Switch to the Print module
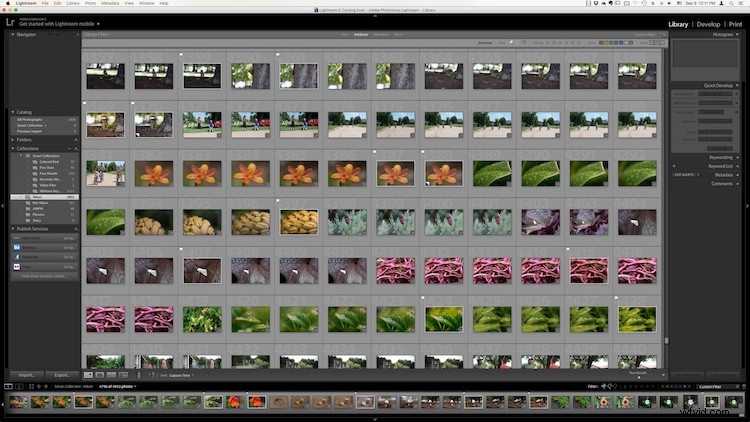This screenshot has width=750, height=422. [735, 24]
